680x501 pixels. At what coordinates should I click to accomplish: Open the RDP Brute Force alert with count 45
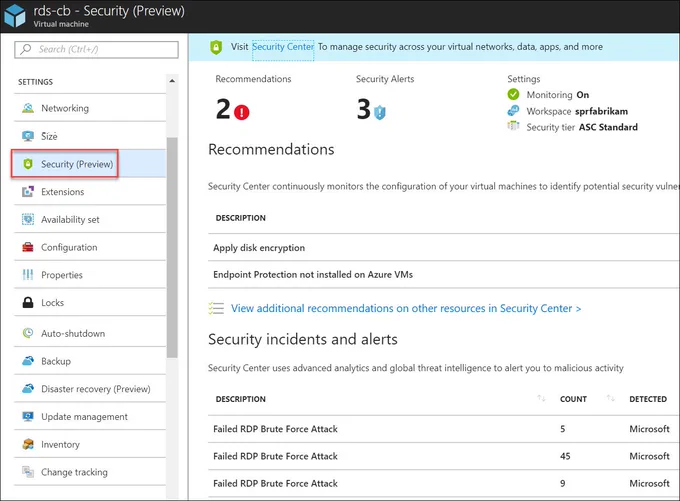[444, 456]
